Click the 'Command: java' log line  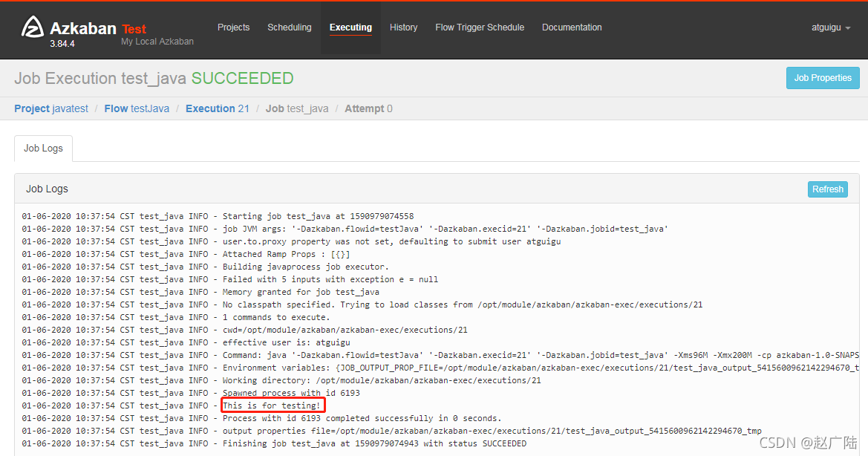coord(440,355)
